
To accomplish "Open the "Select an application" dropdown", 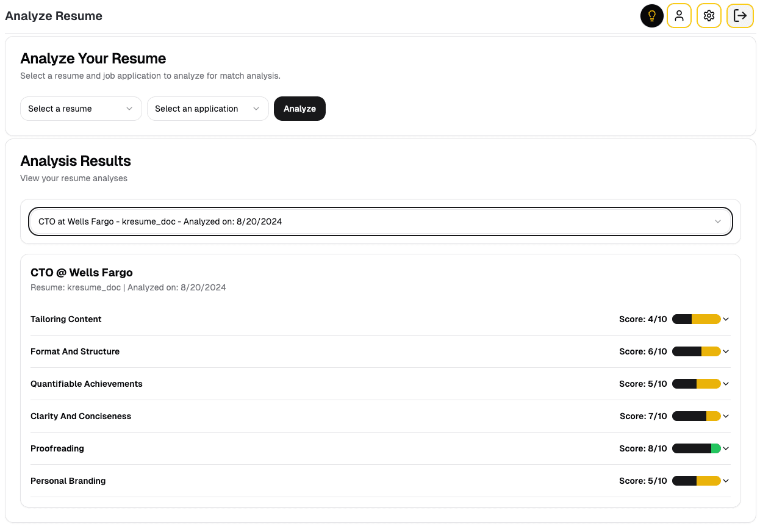I will [207, 109].
